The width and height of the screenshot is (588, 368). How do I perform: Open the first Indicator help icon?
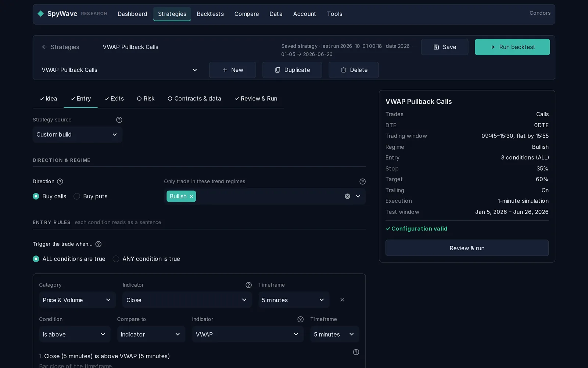(248, 285)
